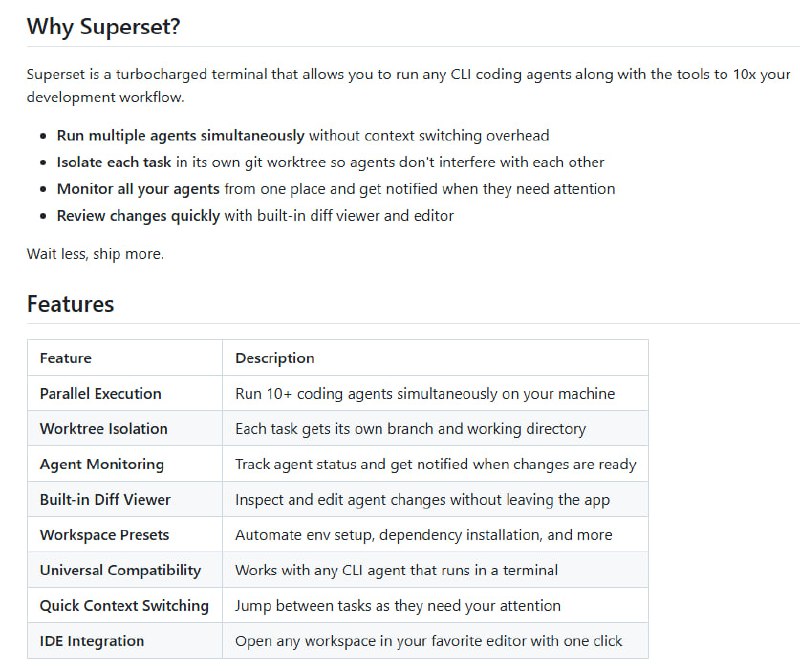Click the "Review changes quickly" bullet text
This screenshot has height=671, width=800.
pyautogui.click(x=138, y=215)
